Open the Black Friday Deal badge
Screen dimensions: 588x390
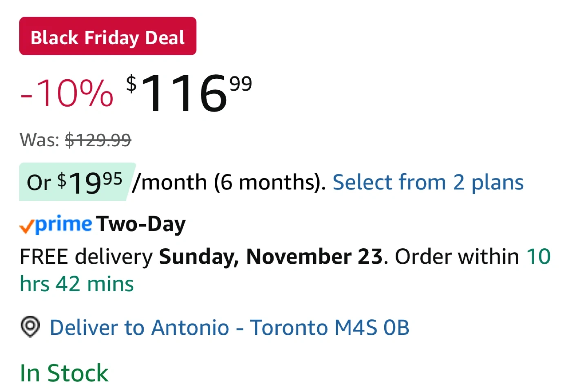coord(107,36)
